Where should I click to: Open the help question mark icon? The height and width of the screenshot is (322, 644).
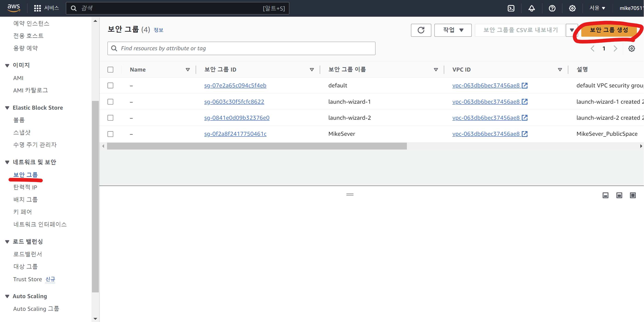[x=552, y=8]
